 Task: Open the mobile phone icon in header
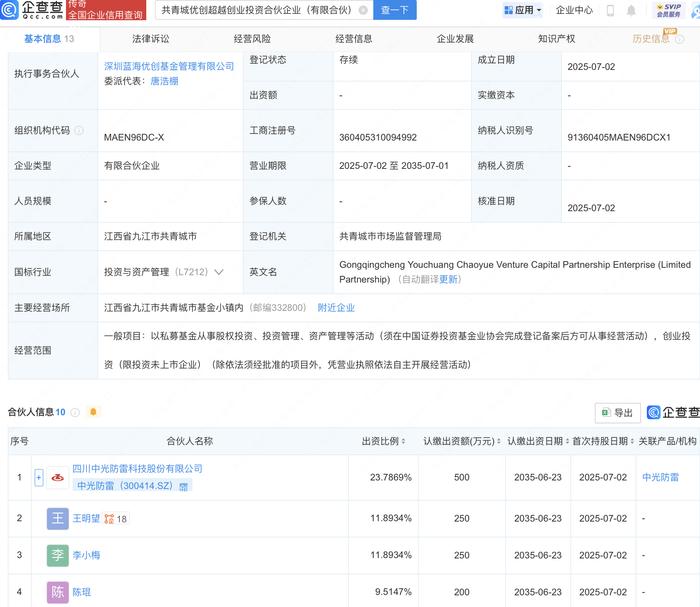(610, 10)
